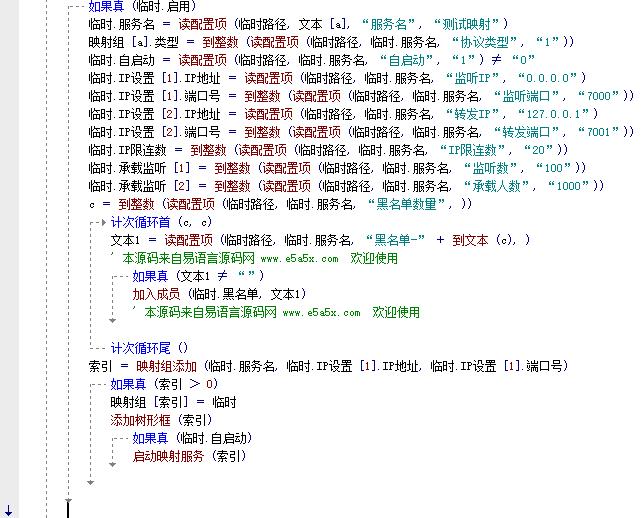
Task: Click 临时.承载监听 [1] variable
Action: [139, 168]
